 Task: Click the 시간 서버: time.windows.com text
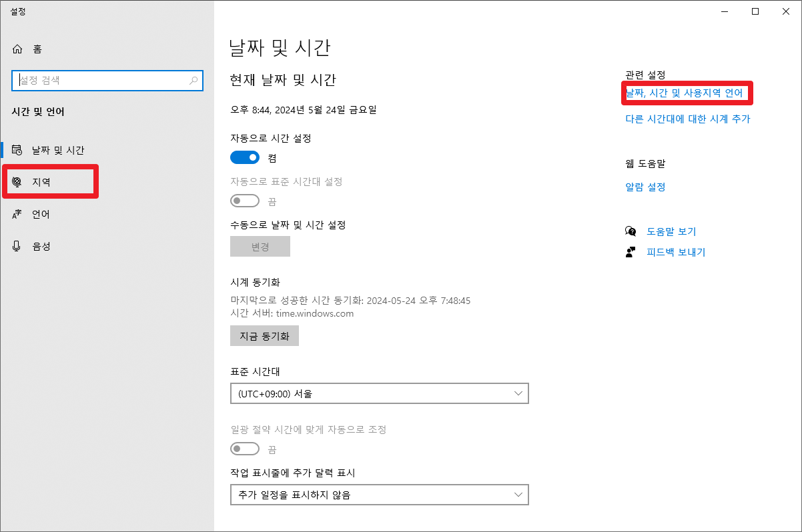pos(292,313)
